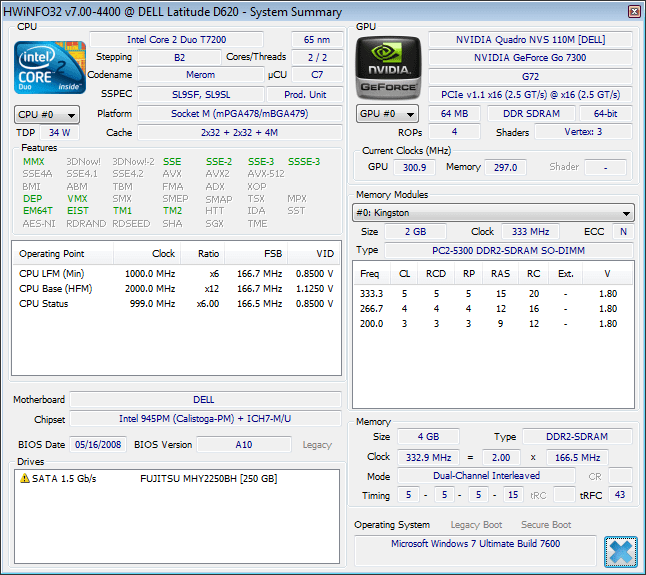
Task: Click the blue X close button at bottom right
Action: click(x=620, y=552)
